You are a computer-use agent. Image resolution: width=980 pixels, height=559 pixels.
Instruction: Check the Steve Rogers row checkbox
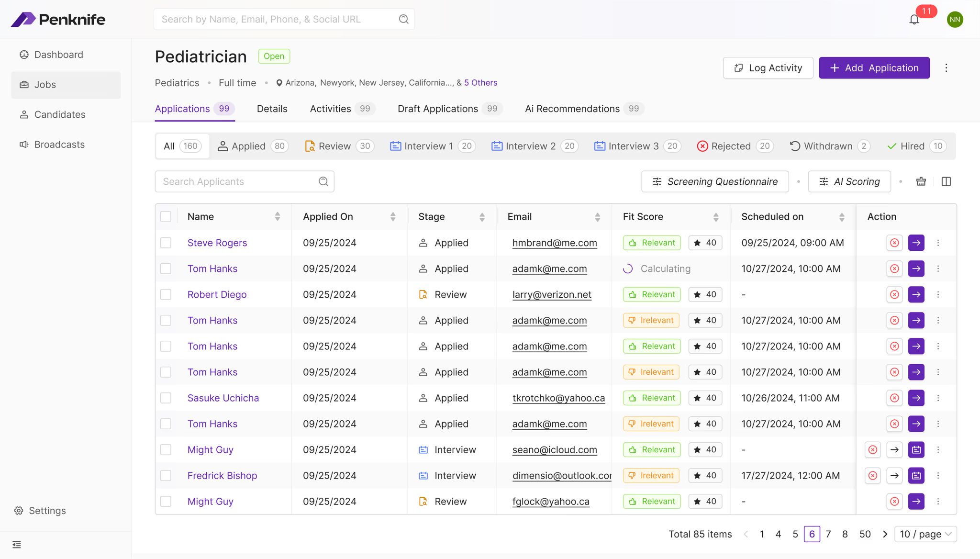pos(166,243)
